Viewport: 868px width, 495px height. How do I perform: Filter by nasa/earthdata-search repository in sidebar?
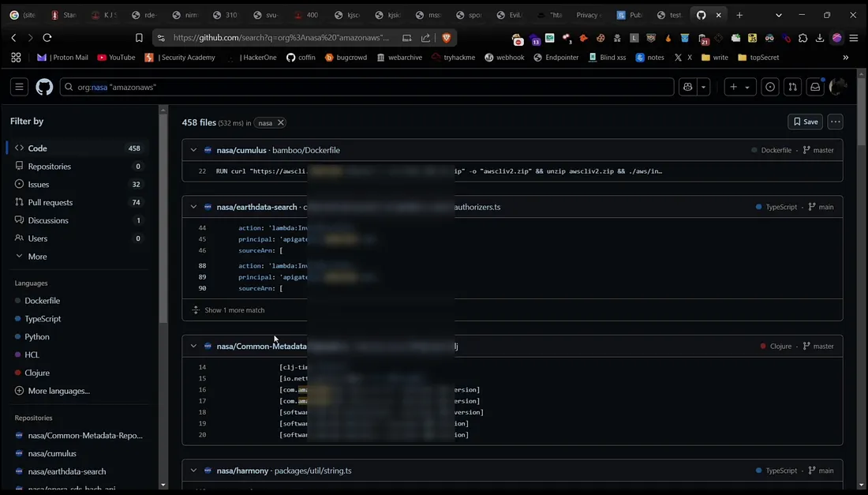(66, 472)
